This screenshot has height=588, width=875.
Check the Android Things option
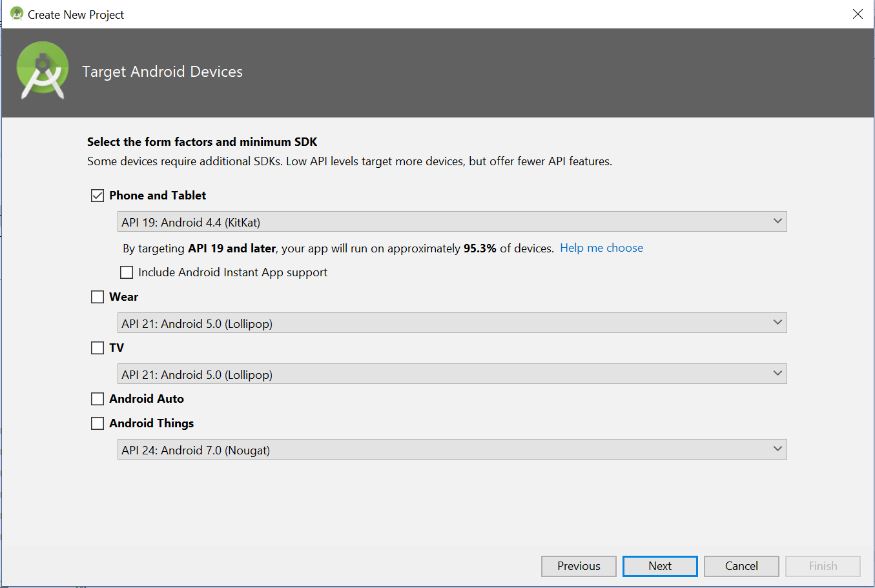(97, 423)
